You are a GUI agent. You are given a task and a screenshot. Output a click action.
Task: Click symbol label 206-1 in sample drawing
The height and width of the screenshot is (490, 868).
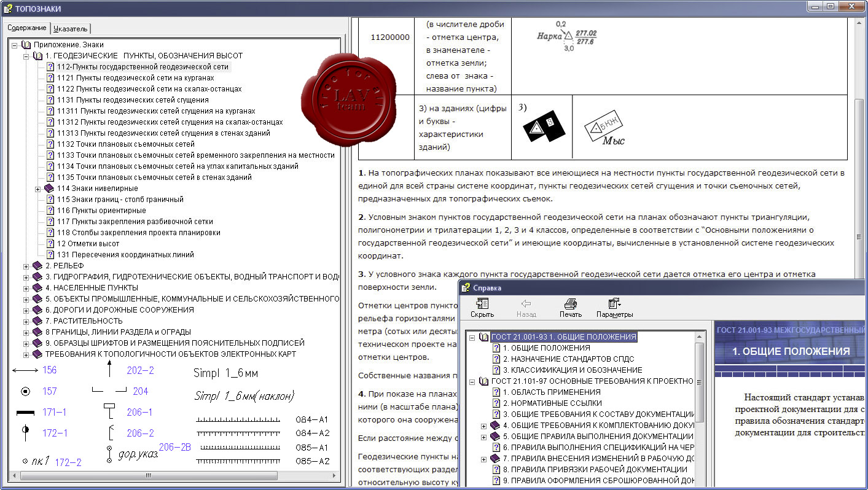139,412
